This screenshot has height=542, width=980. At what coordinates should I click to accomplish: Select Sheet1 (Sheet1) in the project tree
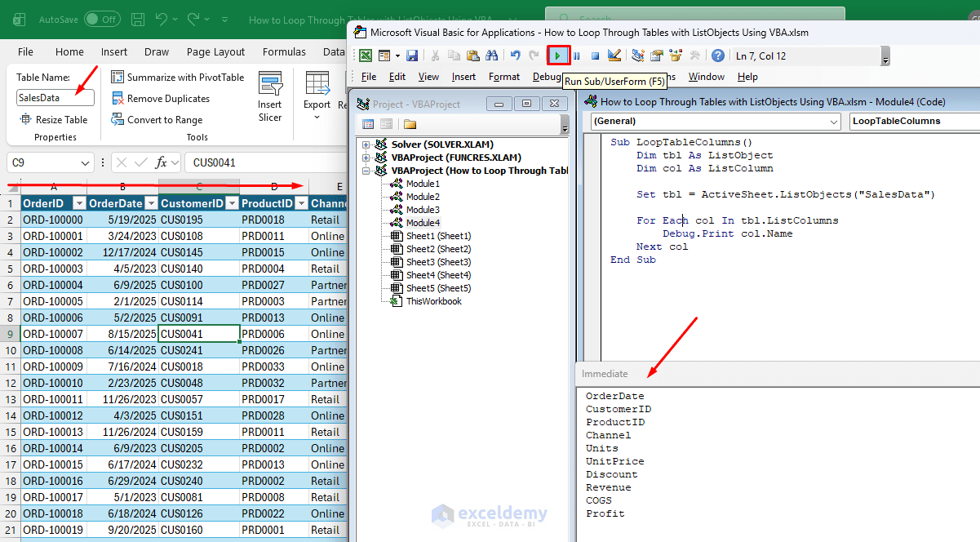[x=438, y=236]
